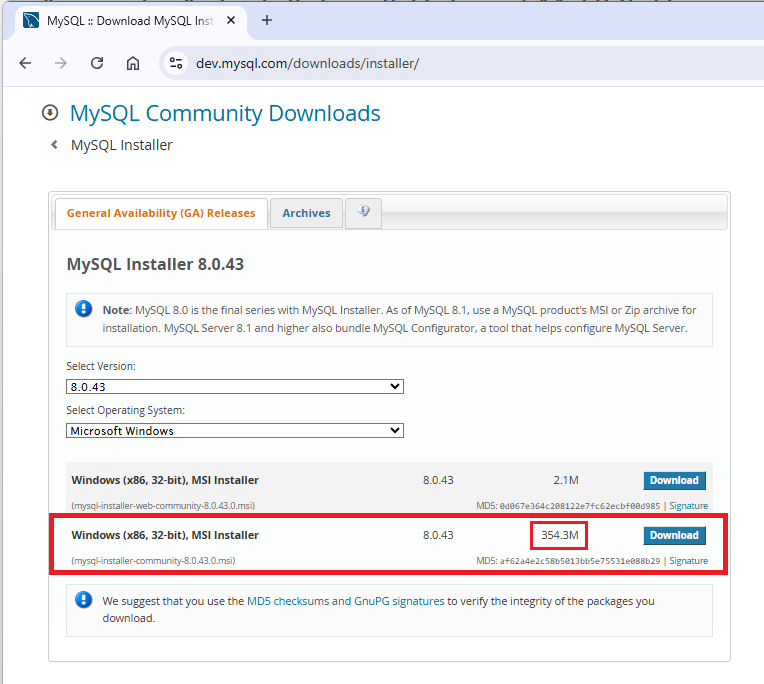
Task: Open the Select Version dropdown showing 8.0.43
Action: (x=235, y=387)
